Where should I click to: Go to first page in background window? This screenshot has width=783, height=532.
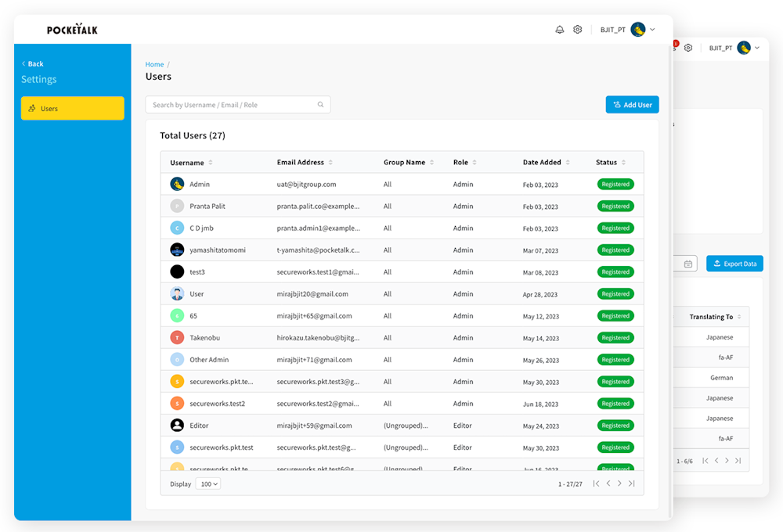coord(705,461)
